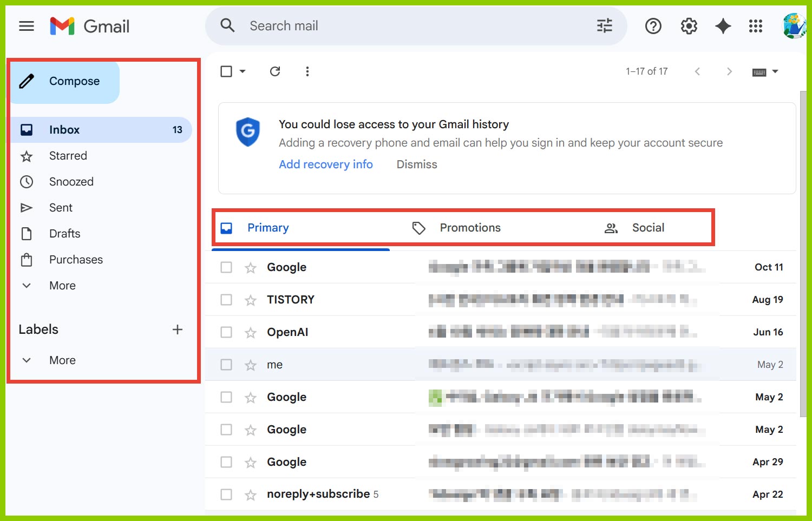
Task: Open the TISTORY email from Aug 19
Action: (x=501, y=300)
